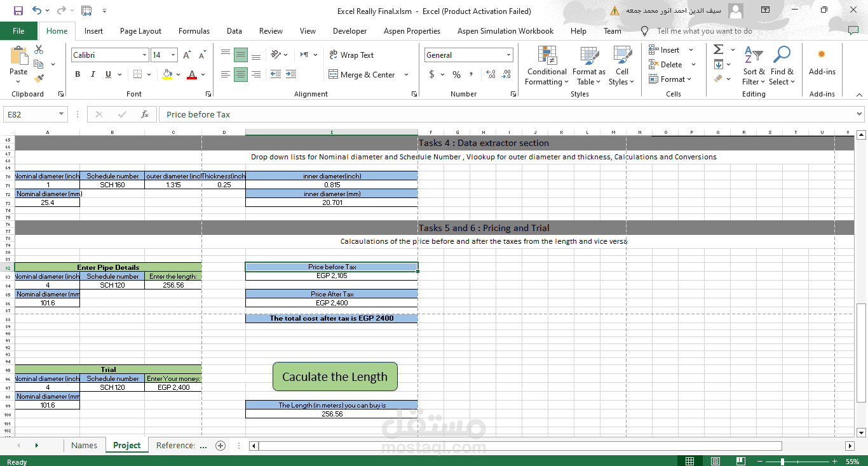Increase indent icon
Viewport: 868px width, 466px height.
[290, 74]
